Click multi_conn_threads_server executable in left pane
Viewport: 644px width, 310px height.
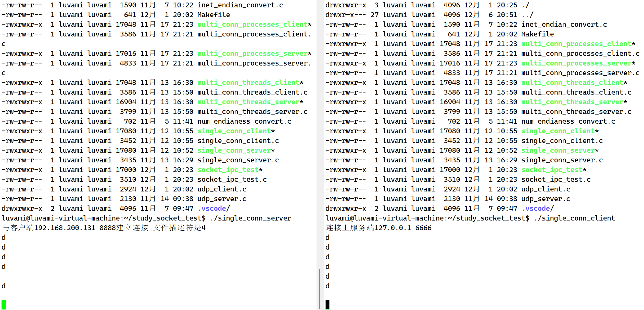point(249,102)
